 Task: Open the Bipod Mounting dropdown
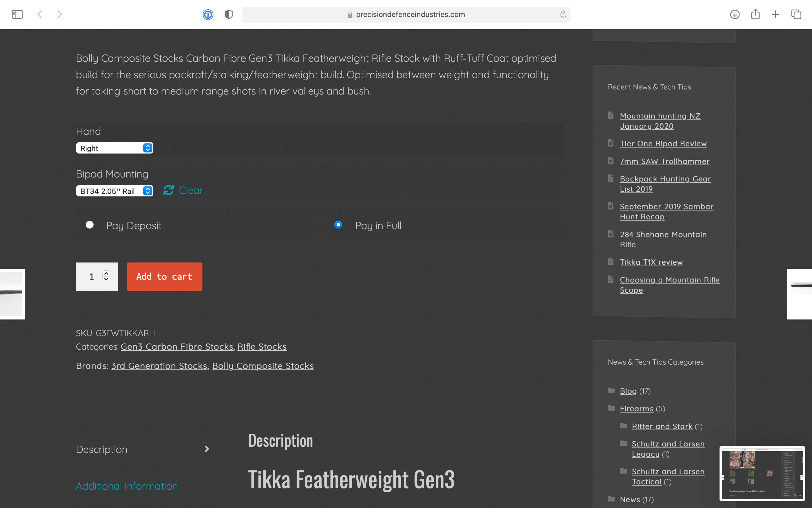(115, 191)
